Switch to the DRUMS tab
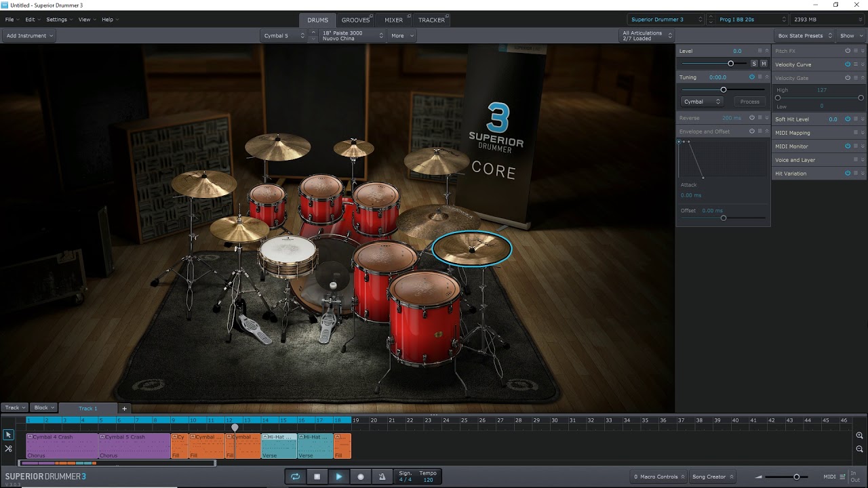The width and height of the screenshot is (868, 488). point(317,20)
